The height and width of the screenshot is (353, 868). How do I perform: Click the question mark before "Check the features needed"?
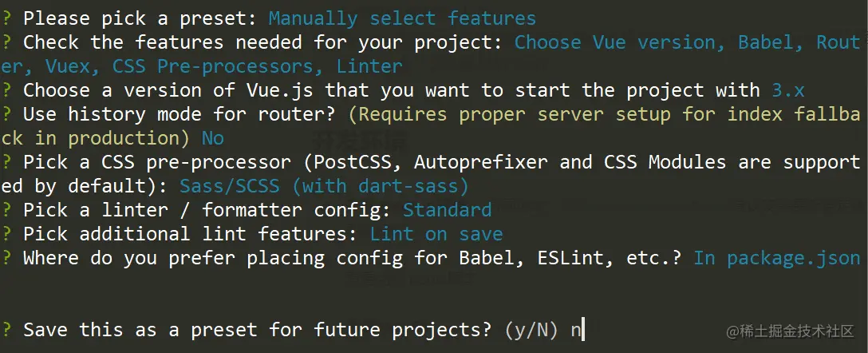6,42
